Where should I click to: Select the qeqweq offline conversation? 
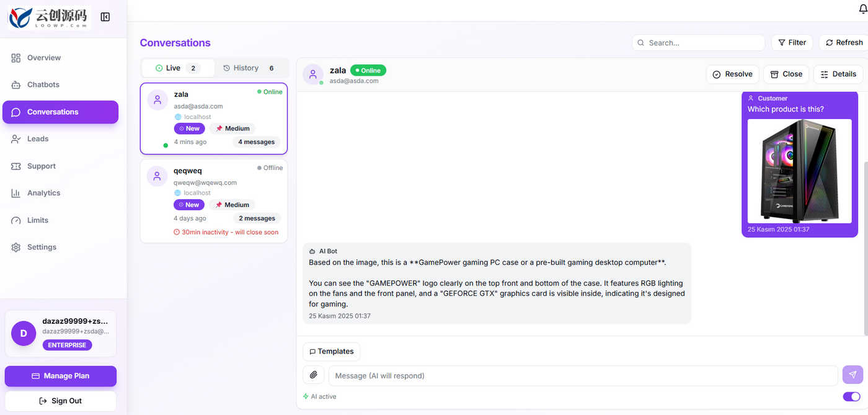pyautogui.click(x=214, y=201)
